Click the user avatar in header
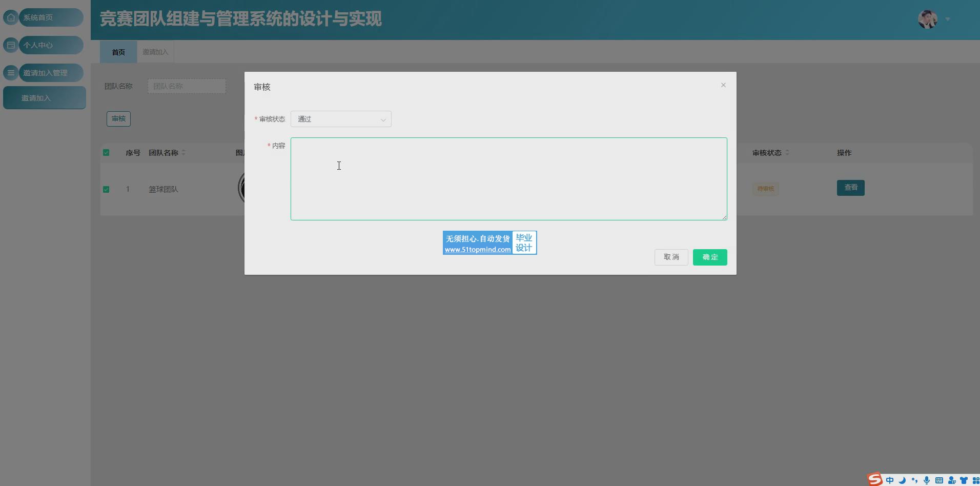 tap(927, 19)
